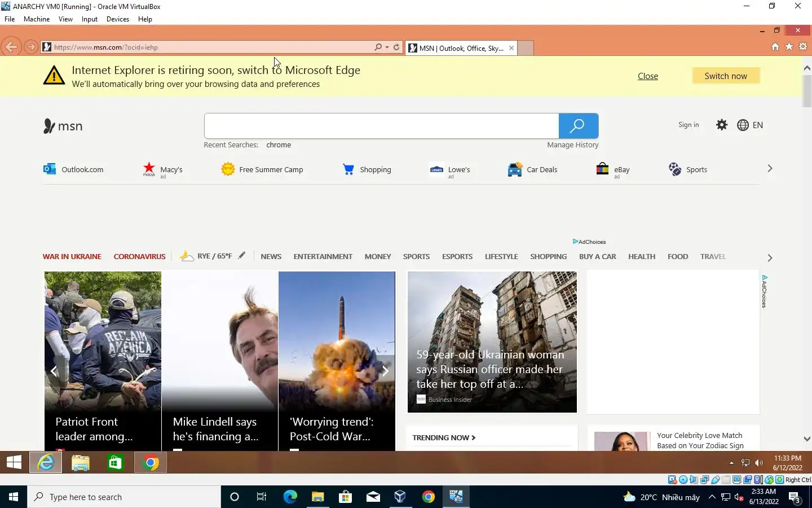
Task: Open a new blank tab in Internet Explorer
Action: 526,48
